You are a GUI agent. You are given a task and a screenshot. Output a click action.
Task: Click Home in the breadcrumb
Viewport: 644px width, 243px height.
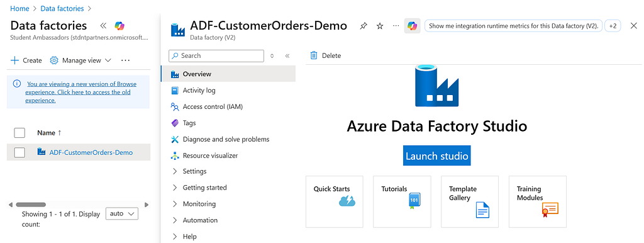(19, 8)
